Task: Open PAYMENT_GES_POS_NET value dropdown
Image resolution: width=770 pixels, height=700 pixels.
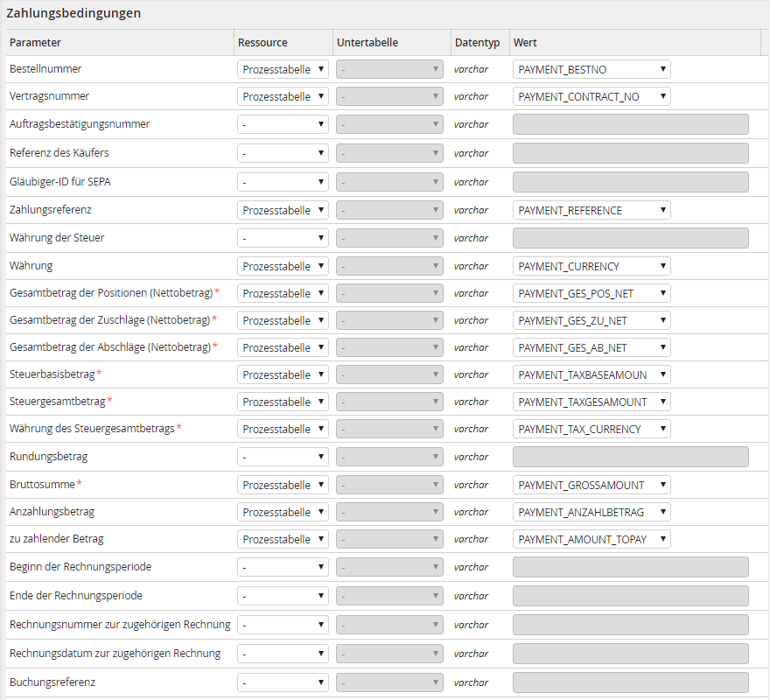Action: pos(591,293)
